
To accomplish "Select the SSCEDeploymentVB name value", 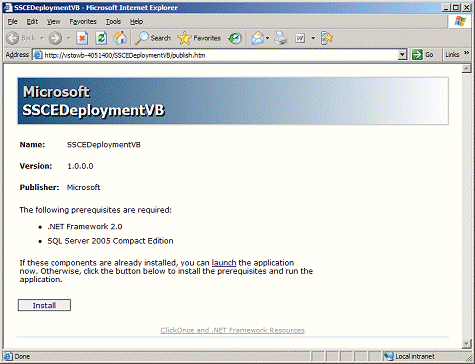I will tap(104, 145).
